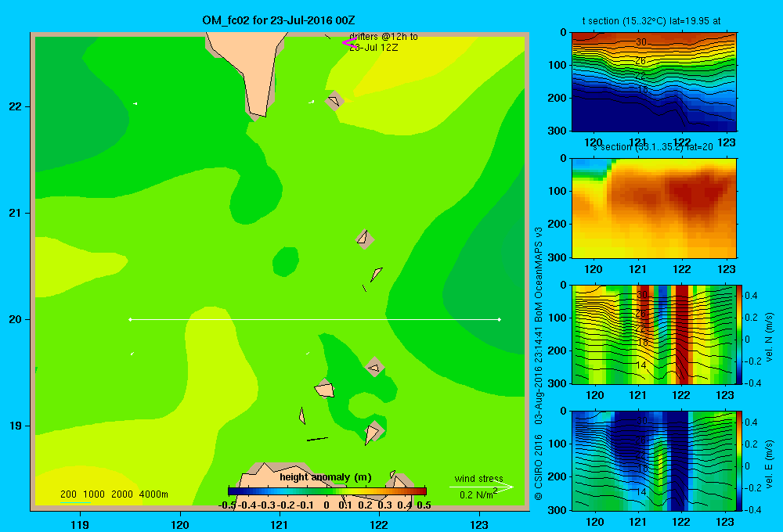Open the eastward velocity section panel
The height and width of the screenshot is (532, 783).
click(x=654, y=461)
